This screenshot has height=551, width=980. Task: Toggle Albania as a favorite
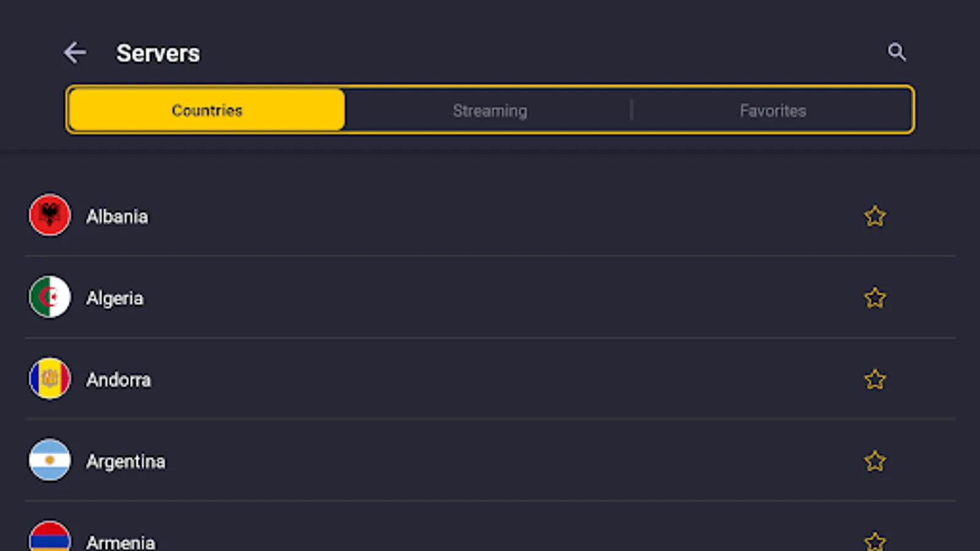click(875, 216)
